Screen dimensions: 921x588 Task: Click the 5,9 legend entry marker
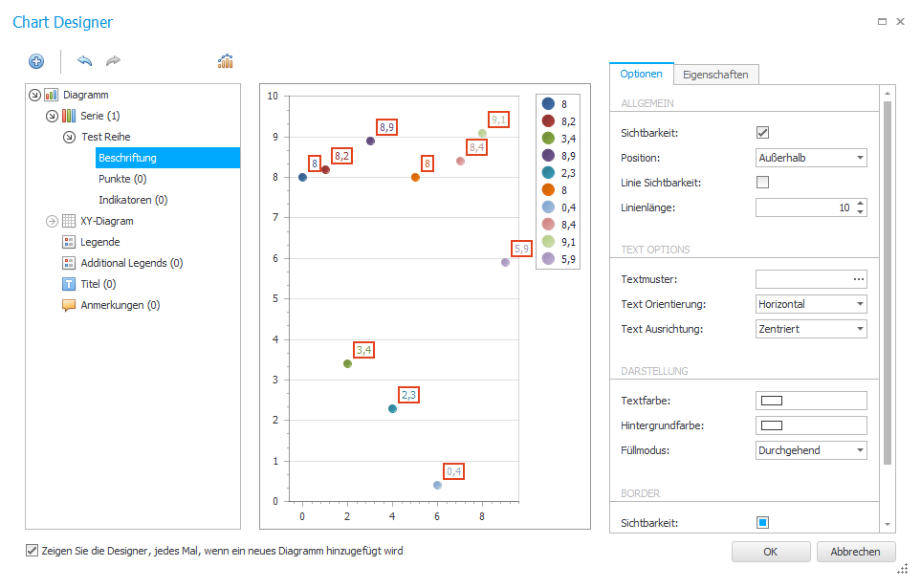click(548, 259)
